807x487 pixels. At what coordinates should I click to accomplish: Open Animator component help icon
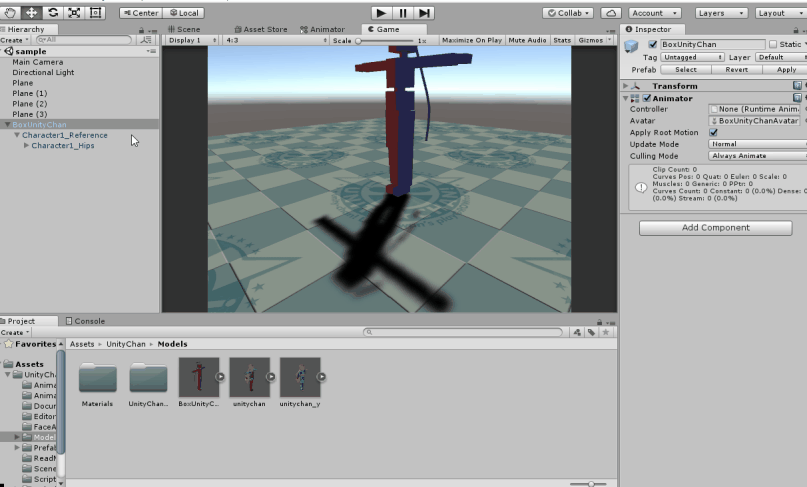pos(797,98)
